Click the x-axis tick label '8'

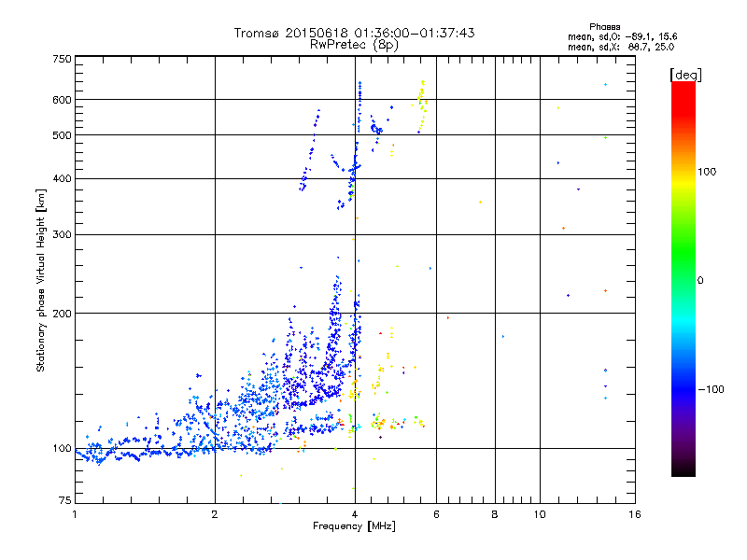[495, 514]
